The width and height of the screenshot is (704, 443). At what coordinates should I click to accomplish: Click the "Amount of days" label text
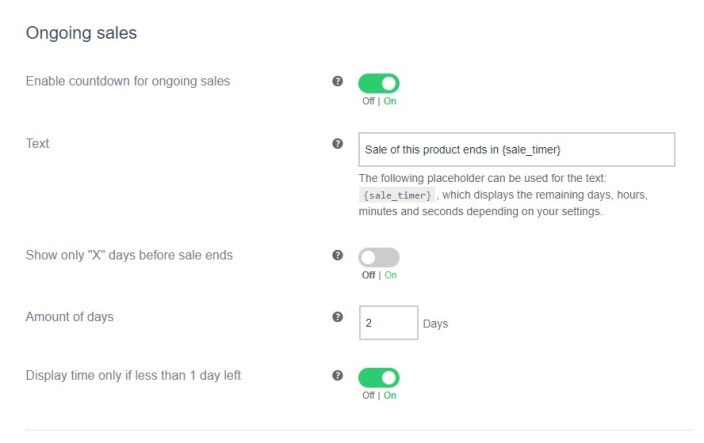(69, 317)
